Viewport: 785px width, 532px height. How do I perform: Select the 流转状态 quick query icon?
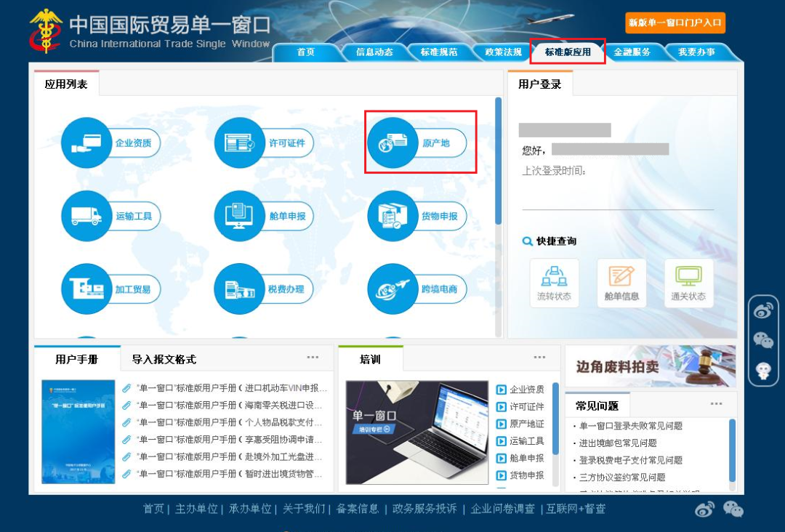[554, 282]
